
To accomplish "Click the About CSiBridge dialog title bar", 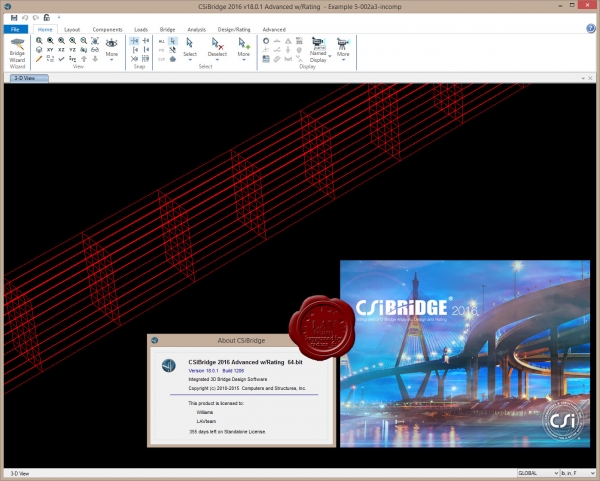I will point(241,340).
